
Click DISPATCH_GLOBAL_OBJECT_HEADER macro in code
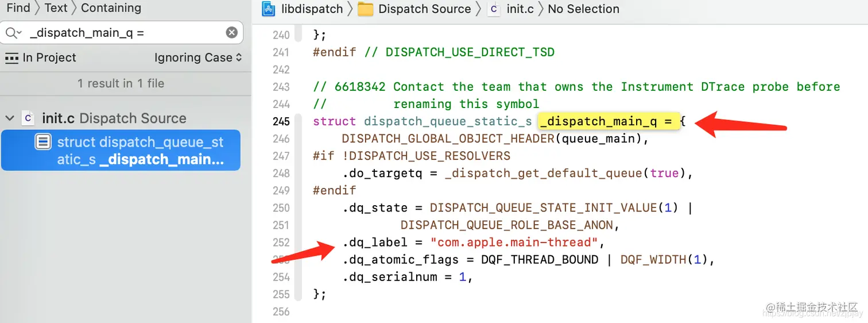click(448, 139)
